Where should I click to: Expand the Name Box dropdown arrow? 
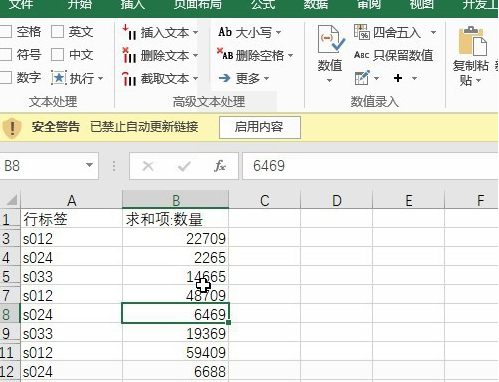89,165
